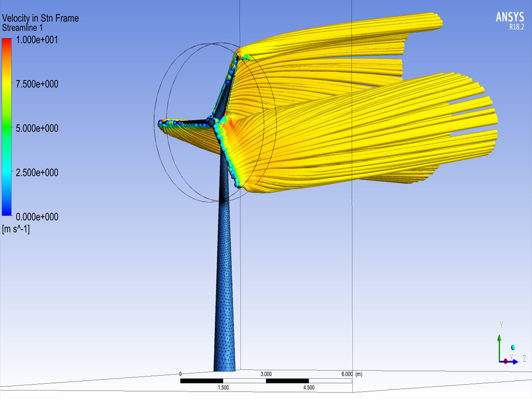
Task: Click the 7.500e+000 legend value
Action: pyautogui.click(x=37, y=84)
